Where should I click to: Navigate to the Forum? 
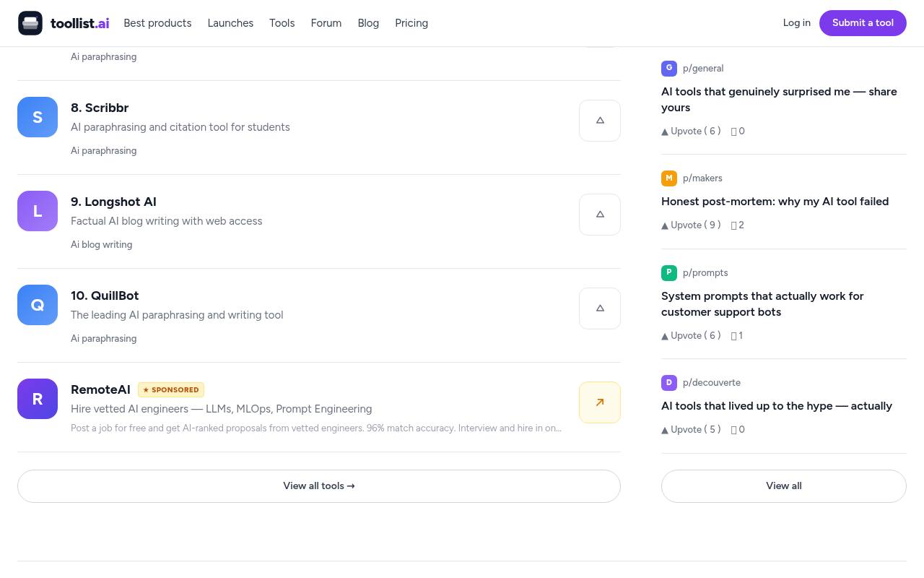click(326, 23)
